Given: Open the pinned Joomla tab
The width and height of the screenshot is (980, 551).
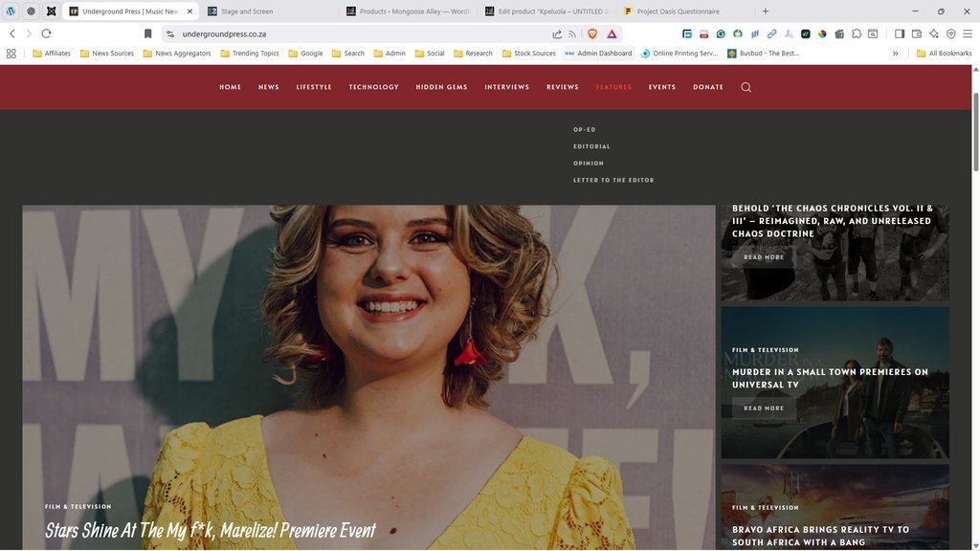Looking at the screenshot, I should coord(52,11).
